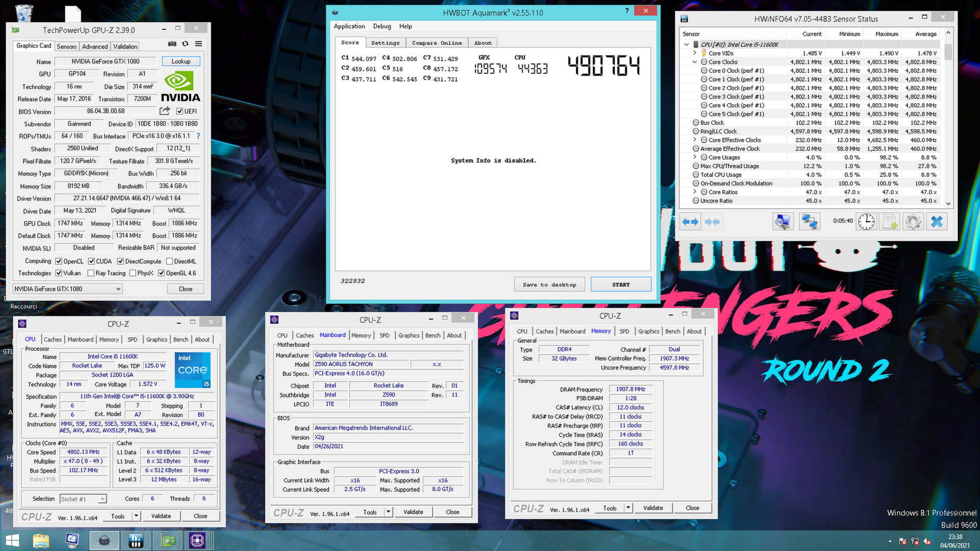Click Save to desktop button
Viewport: 980px width, 551px height.
[549, 285]
